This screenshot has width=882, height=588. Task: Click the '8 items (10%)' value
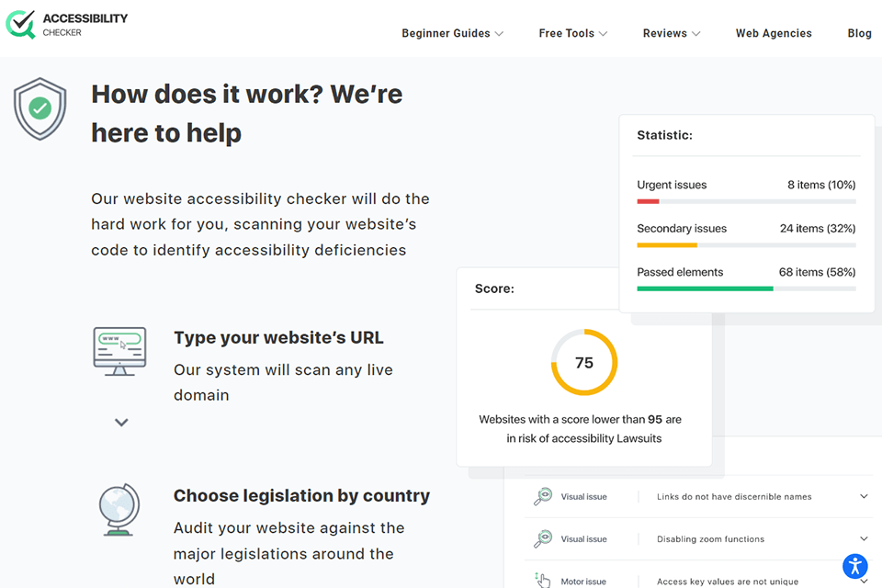tap(821, 185)
